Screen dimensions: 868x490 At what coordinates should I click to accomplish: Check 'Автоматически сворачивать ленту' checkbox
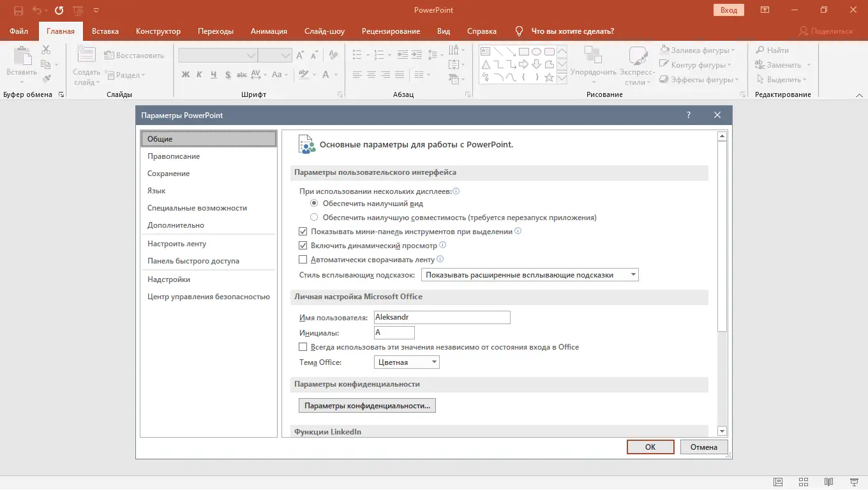click(303, 260)
